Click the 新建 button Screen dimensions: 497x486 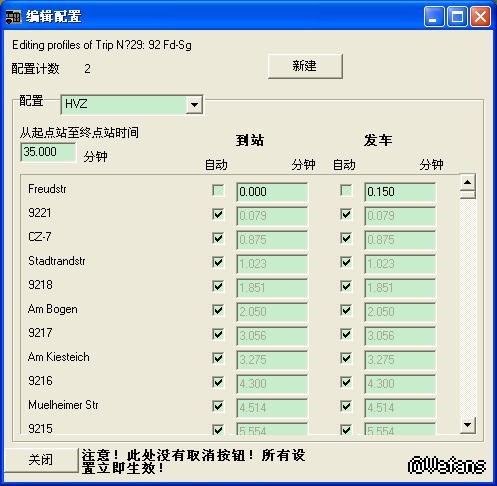pos(305,66)
